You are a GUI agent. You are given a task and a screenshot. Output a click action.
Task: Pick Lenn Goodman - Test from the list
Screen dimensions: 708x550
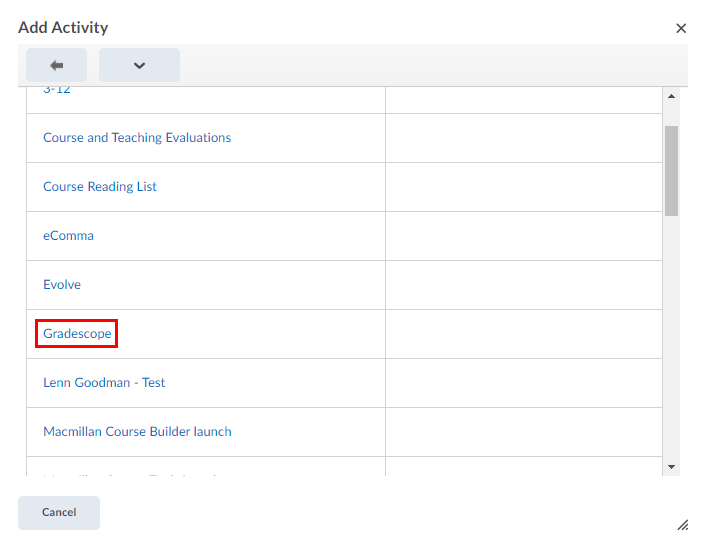pos(104,383)
